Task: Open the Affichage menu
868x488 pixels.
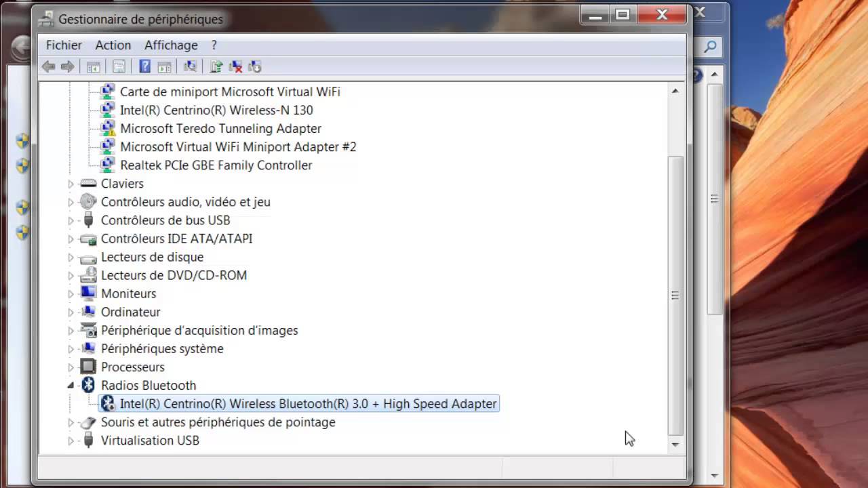Action: (171, 45)
